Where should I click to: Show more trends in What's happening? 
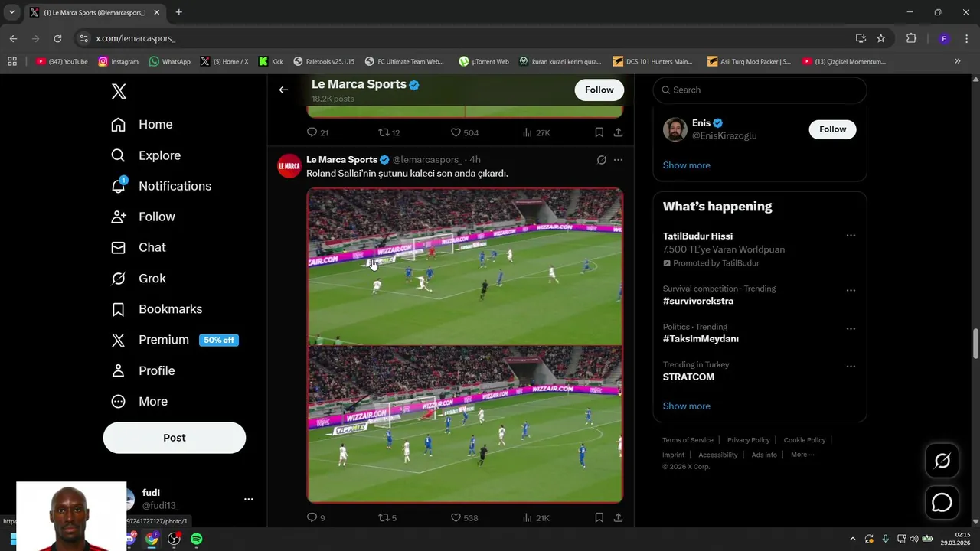coord(686,406)
